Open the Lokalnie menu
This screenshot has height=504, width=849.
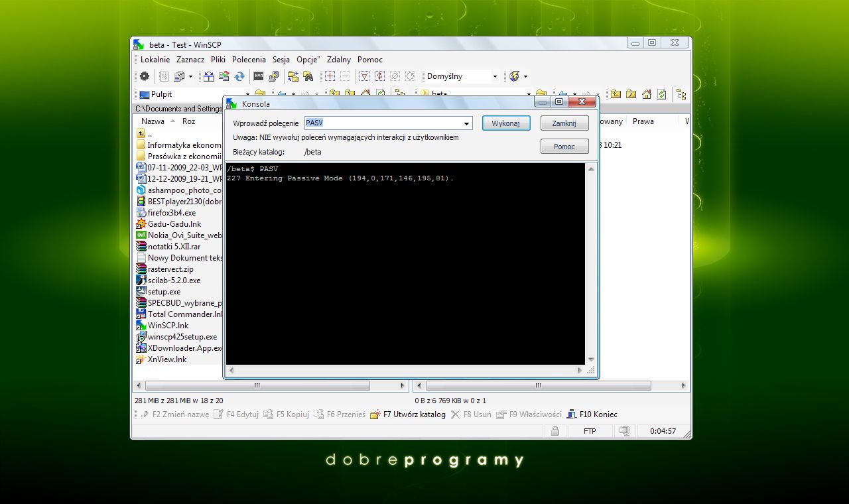pos(155,60)
